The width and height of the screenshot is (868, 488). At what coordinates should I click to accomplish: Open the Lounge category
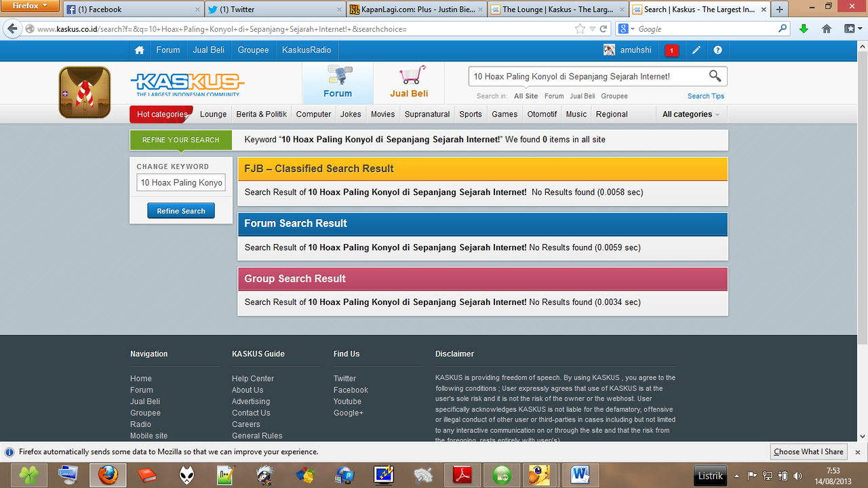click(214, 115)
